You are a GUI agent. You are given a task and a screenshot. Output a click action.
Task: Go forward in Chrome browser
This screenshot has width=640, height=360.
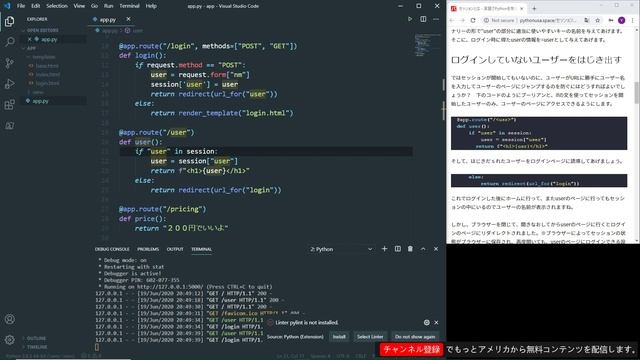(x=462, y=20)
